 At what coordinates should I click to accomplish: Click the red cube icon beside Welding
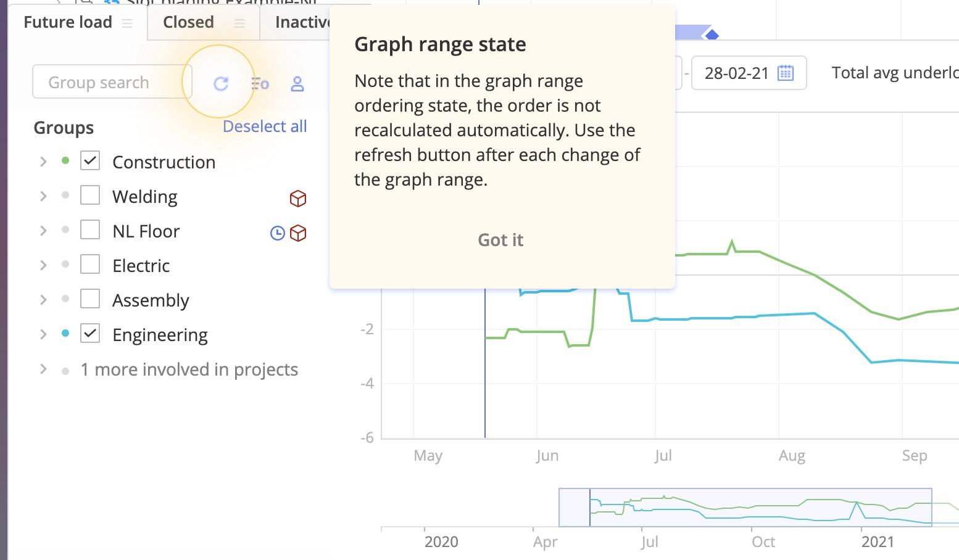[x=298, y=198]
